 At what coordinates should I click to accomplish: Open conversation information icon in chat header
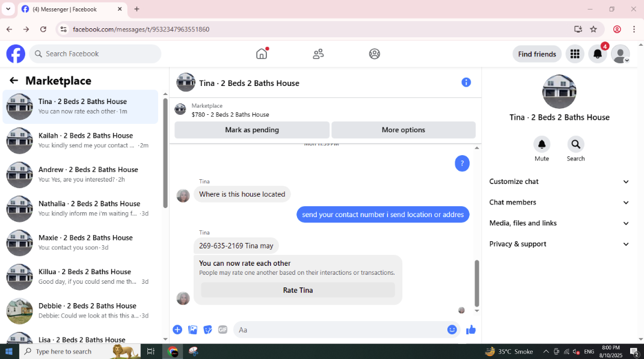point(466,82)
